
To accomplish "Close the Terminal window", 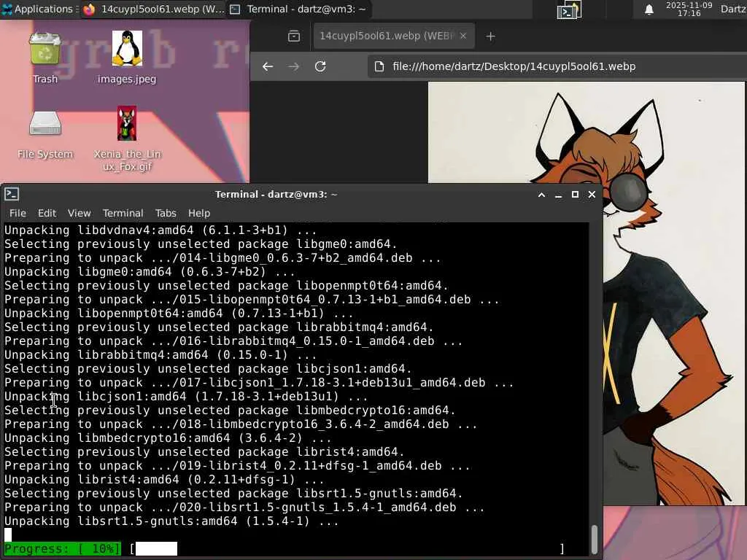I will [592, 195].
